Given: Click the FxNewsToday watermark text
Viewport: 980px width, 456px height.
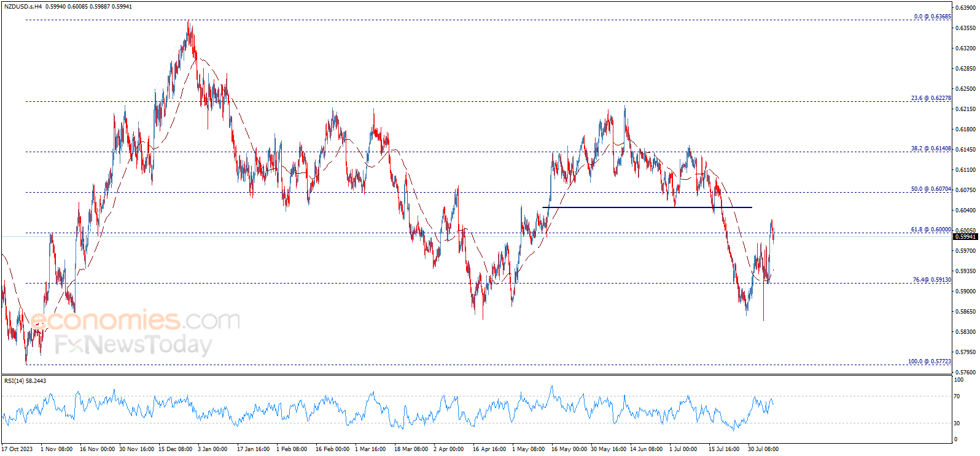Looking at the screenshot, I should [x=133, y=345].
